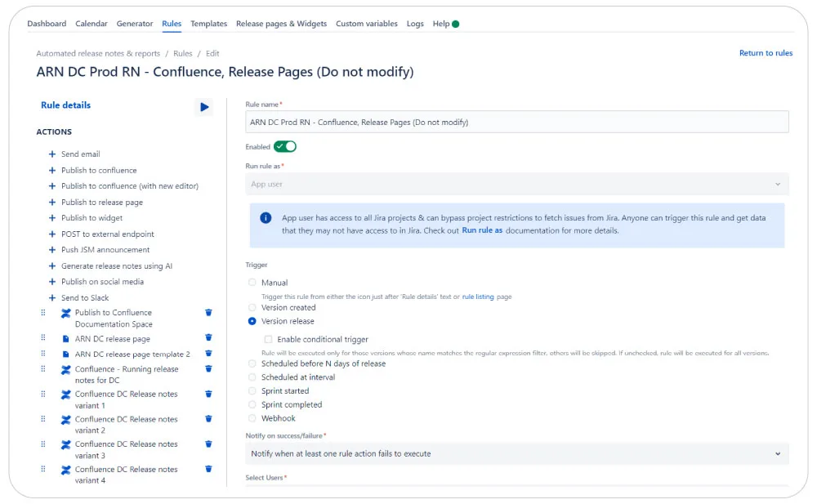817x504 pixels.
Task: Open the Run rule as dropdown
Action: click(516, 185)
